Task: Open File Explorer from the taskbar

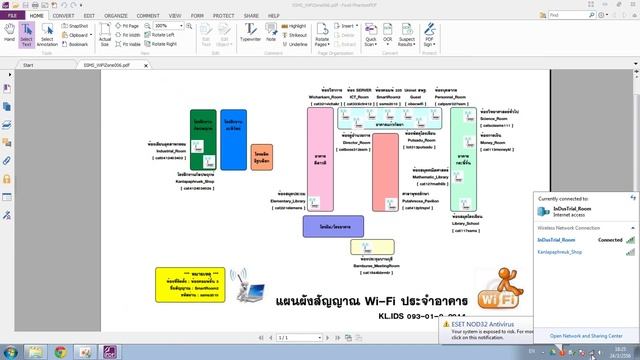Action: 36,352
